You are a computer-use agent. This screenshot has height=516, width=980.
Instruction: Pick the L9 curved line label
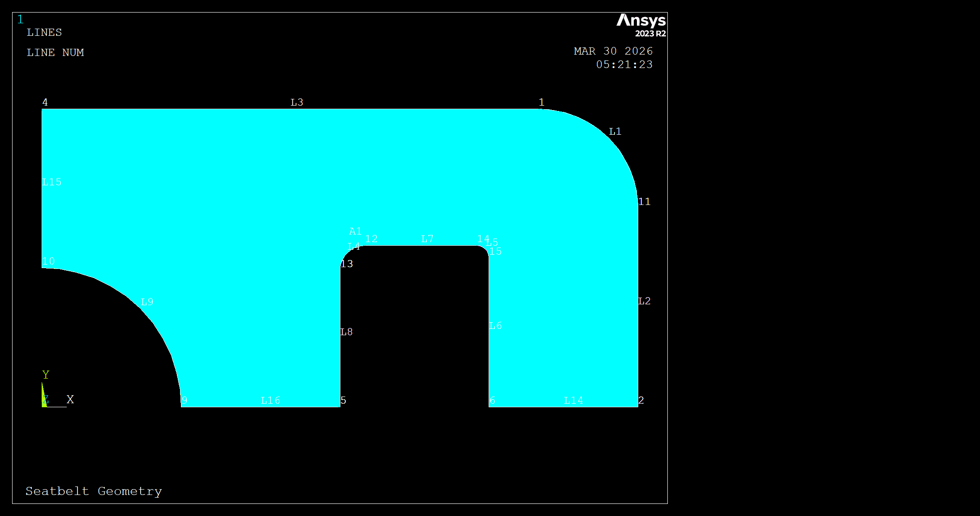(x=147, y=302)
